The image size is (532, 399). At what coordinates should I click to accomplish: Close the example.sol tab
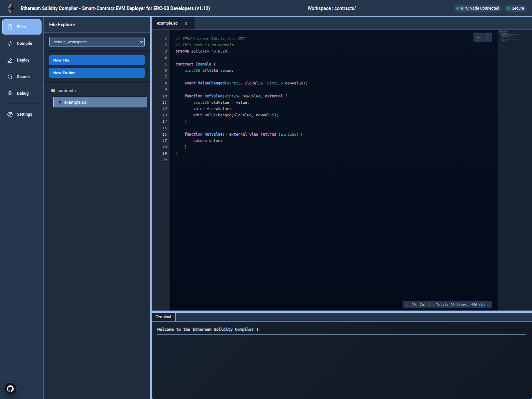(x=186, y=23)
